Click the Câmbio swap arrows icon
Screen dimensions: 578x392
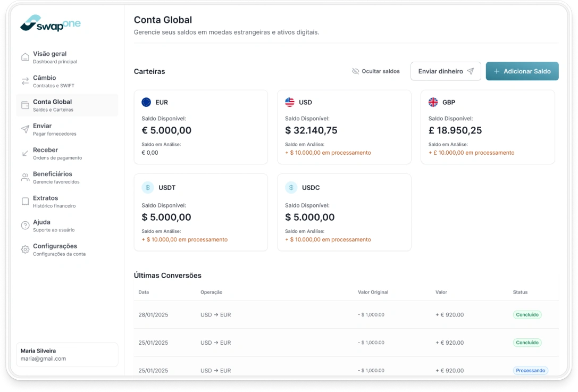pyautogui.click(x=25, y=81)
